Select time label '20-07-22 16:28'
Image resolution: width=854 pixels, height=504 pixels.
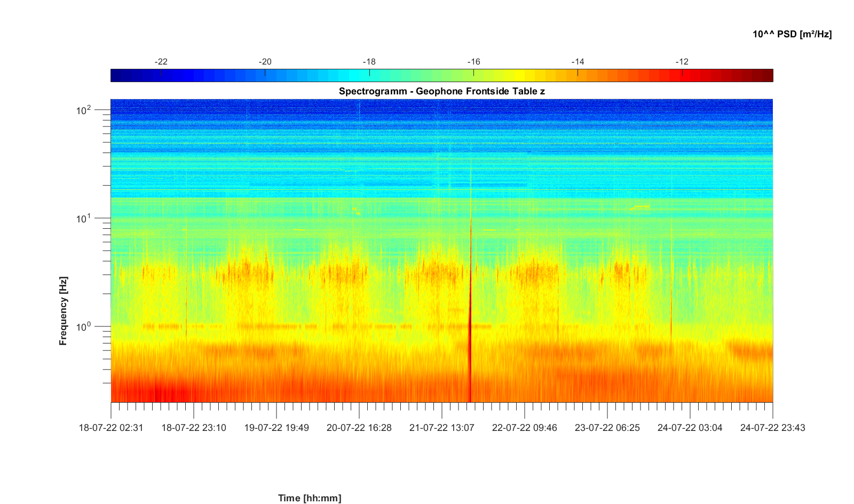click(x=359, y=428)
